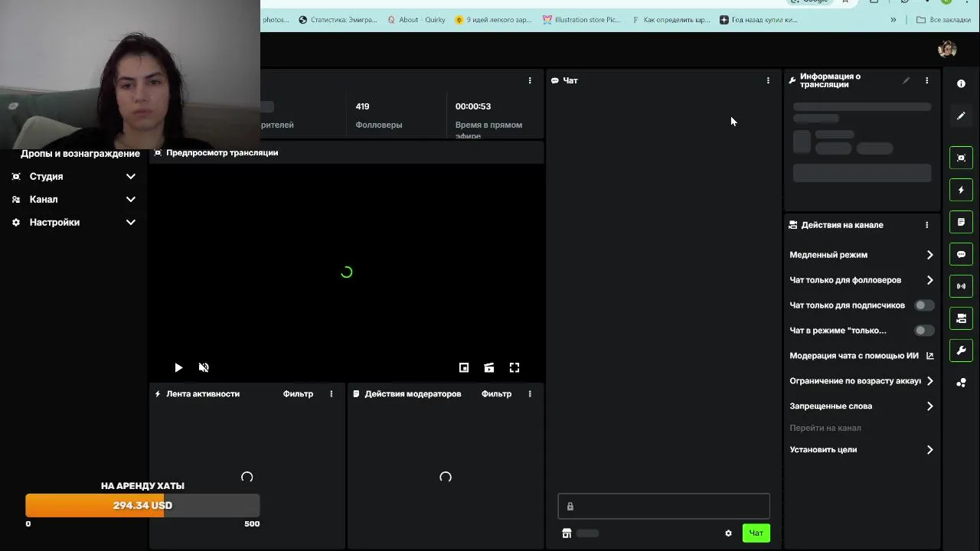This screenshot has width=980, height=551.
Task: Open 'Статистика: Эмигра...' bookmark
Action: click(338, 20)
